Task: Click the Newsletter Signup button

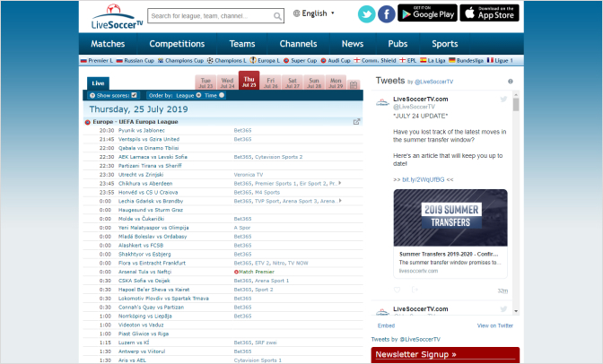Action: [x=445, y=354]
